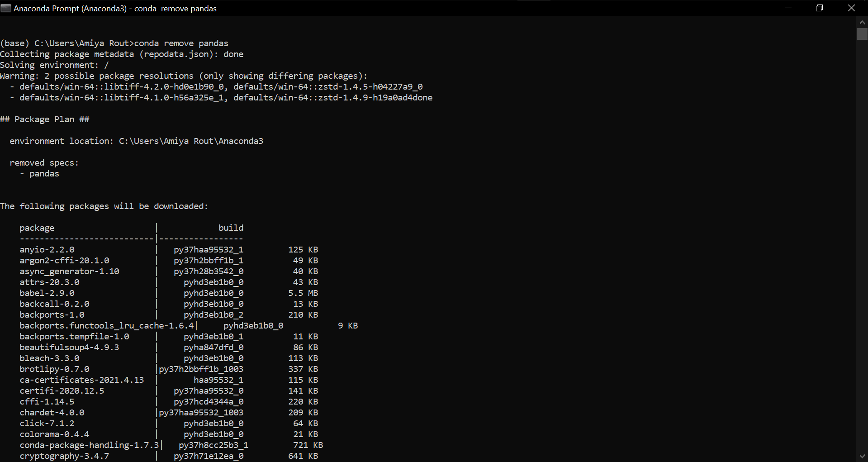Click the 'bleach-3.3.0' package name
This screenshot has height=462, width=868.
click(50, 358)
